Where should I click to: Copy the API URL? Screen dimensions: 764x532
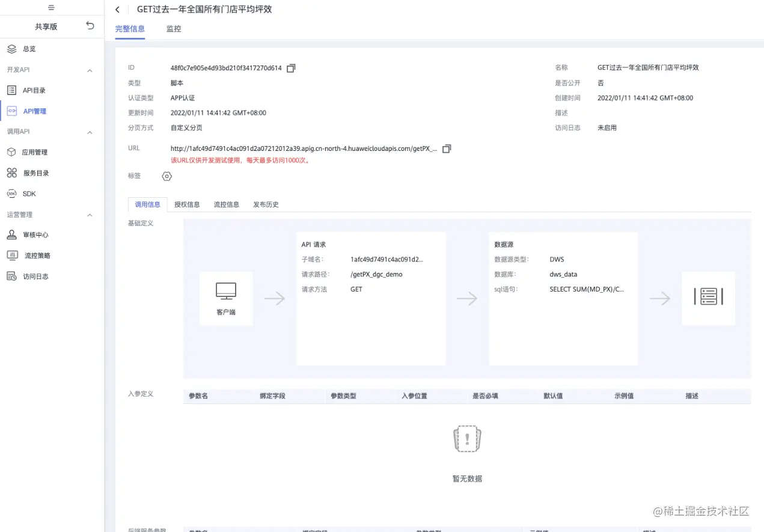pyautogui.click(x=447, y=148)
